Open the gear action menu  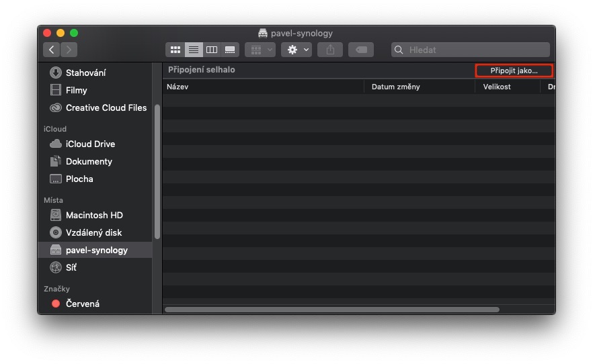[296, 50]
